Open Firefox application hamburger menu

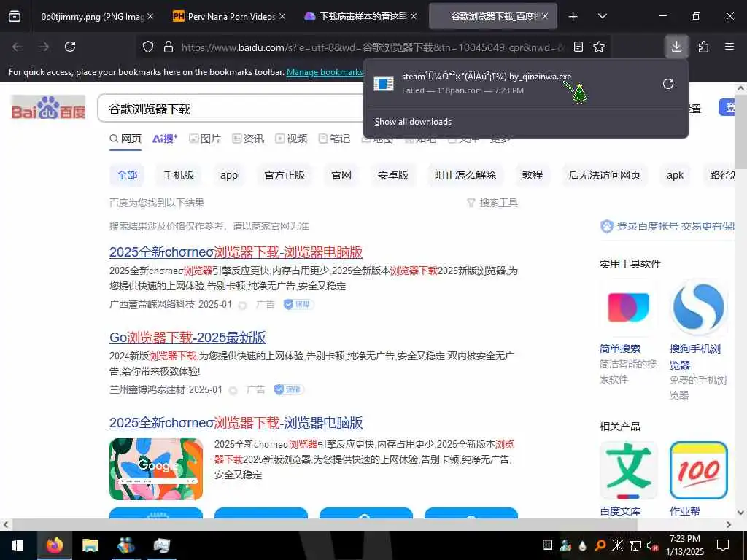(x=729, y=47)
